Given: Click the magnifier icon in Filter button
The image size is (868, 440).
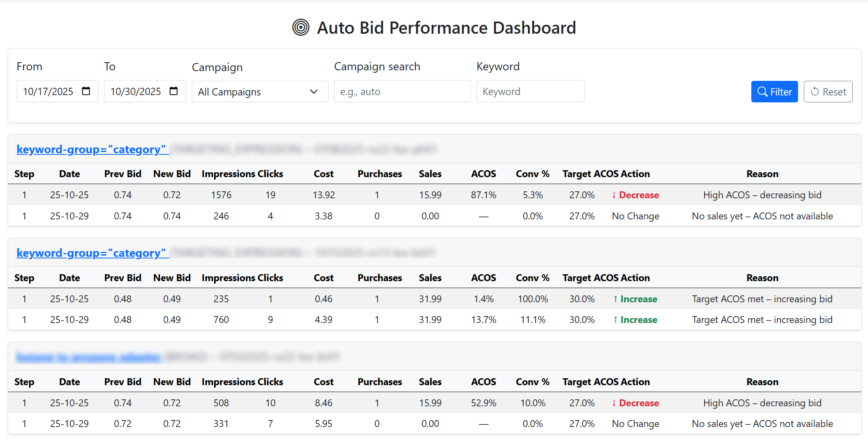Looking at the screenshot, I should click(x=762, y=92).
